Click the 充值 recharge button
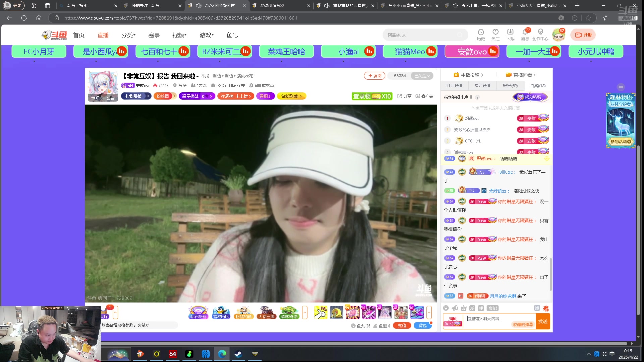 pyautogui.click(x=402, y=326)
